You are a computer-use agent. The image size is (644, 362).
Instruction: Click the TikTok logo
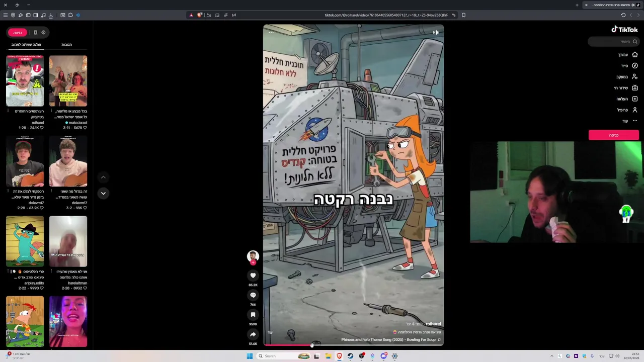(624, 30)
